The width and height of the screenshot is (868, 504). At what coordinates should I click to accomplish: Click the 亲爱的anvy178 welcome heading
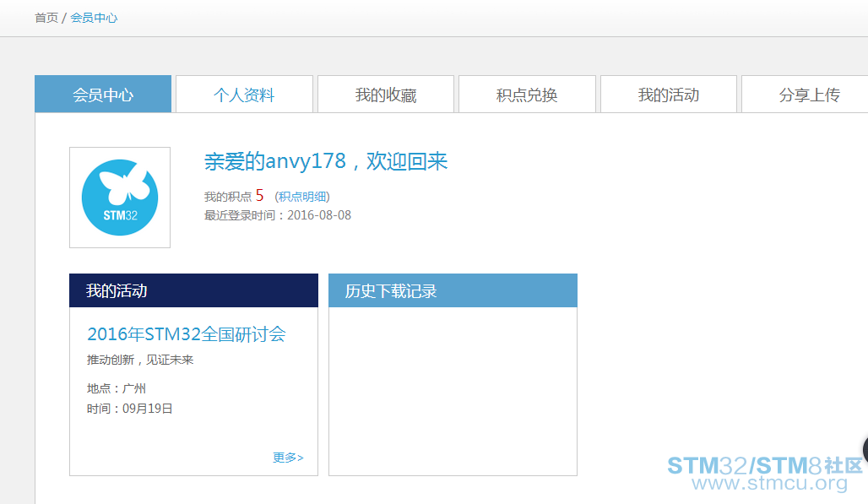click(x=326, y=161)
